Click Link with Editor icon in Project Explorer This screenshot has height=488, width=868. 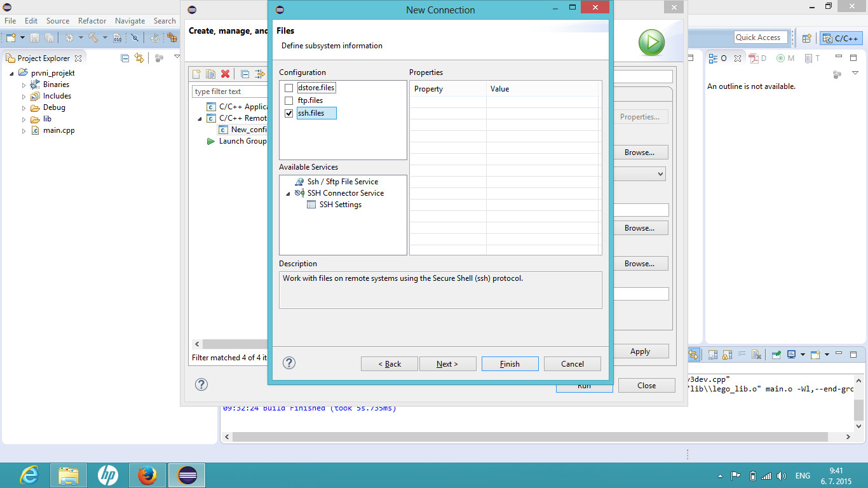139,58
